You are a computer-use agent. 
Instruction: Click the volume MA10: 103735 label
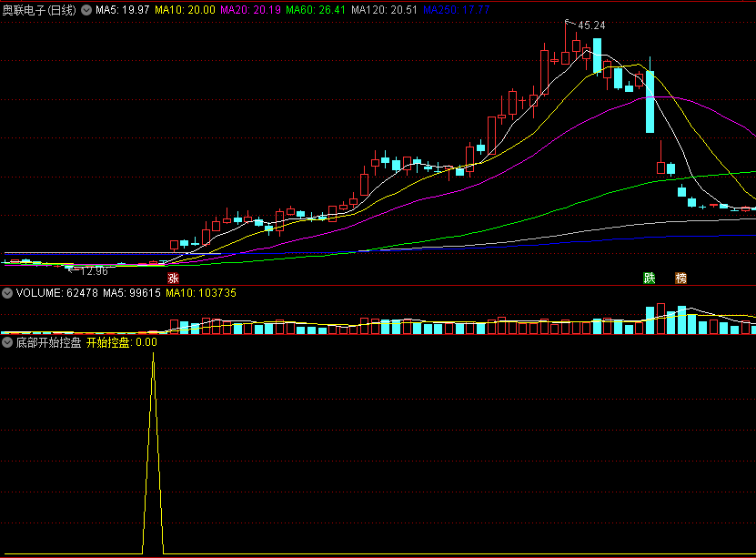click(x=201, y=293)
